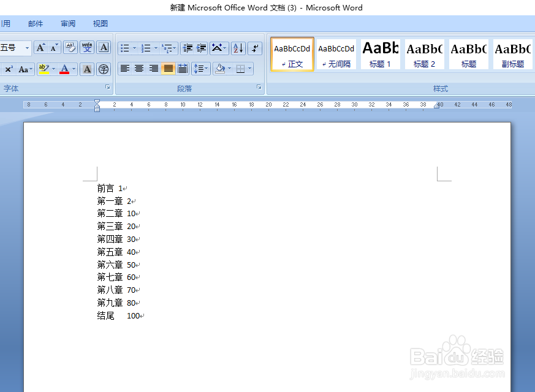Click the right indent marker on ruler
This screenshot has height=392, width=535.
[436, 106]
